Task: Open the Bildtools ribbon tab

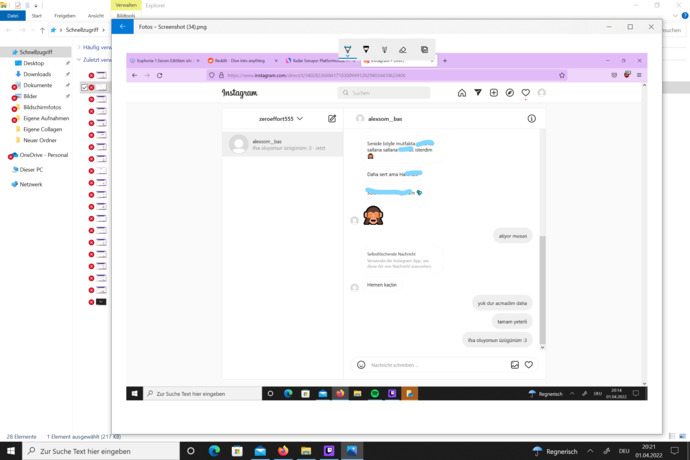Action: (126, 15)
